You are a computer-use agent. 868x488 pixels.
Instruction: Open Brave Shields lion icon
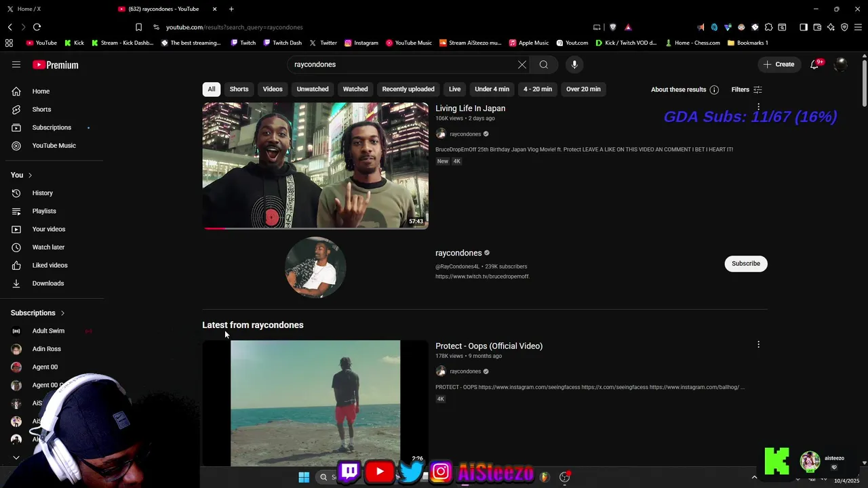pyautogui.click(x=613, y=27)
